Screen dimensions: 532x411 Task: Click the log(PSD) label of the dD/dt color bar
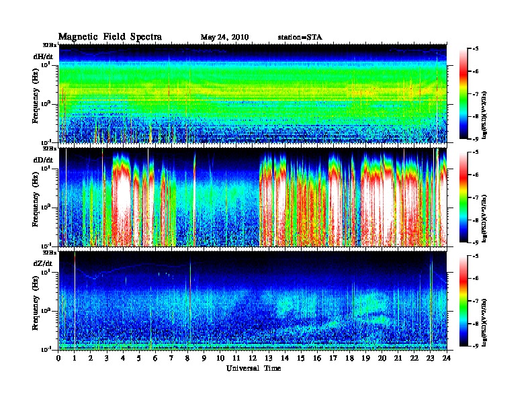coord(485,218)
